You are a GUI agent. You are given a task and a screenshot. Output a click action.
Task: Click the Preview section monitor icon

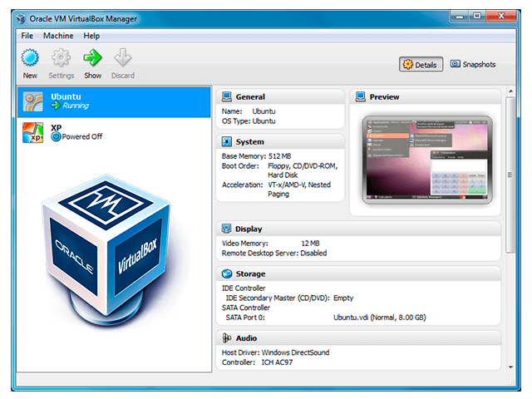(360, 97)
